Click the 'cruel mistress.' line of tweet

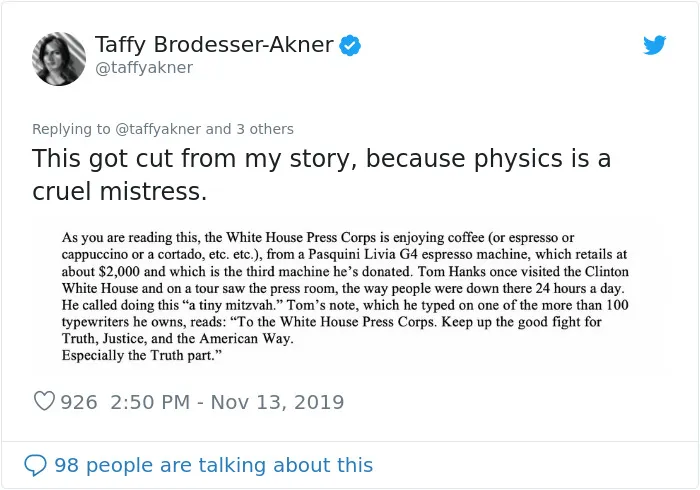[120, 191]
